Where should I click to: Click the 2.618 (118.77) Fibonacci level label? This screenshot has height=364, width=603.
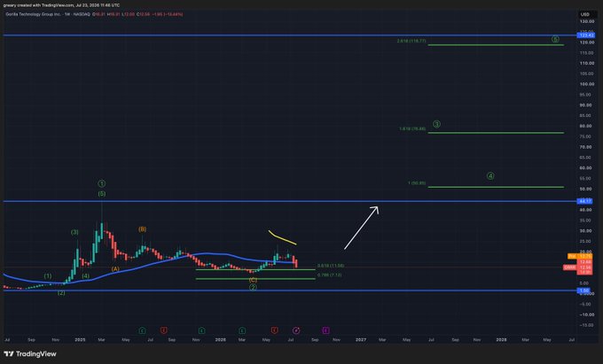(411, 41)
